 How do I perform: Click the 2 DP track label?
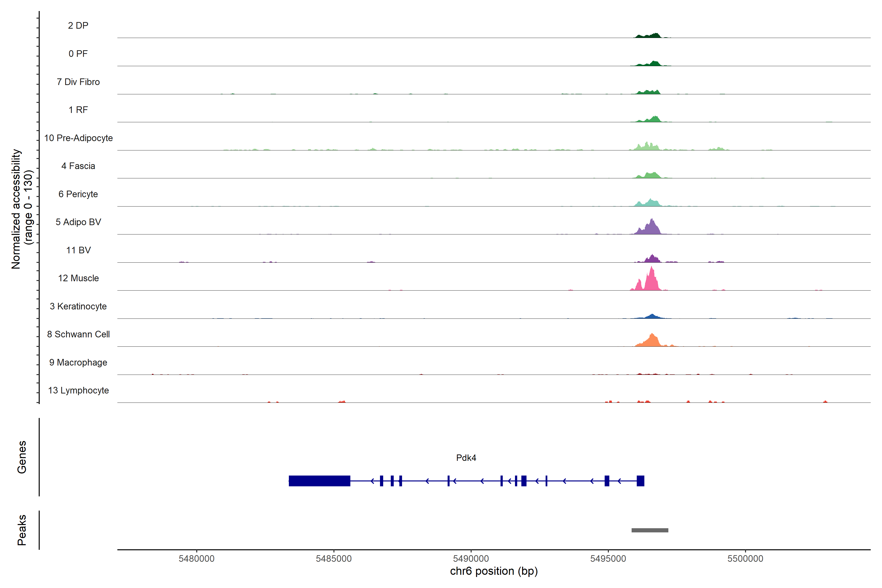coord(78,25)
